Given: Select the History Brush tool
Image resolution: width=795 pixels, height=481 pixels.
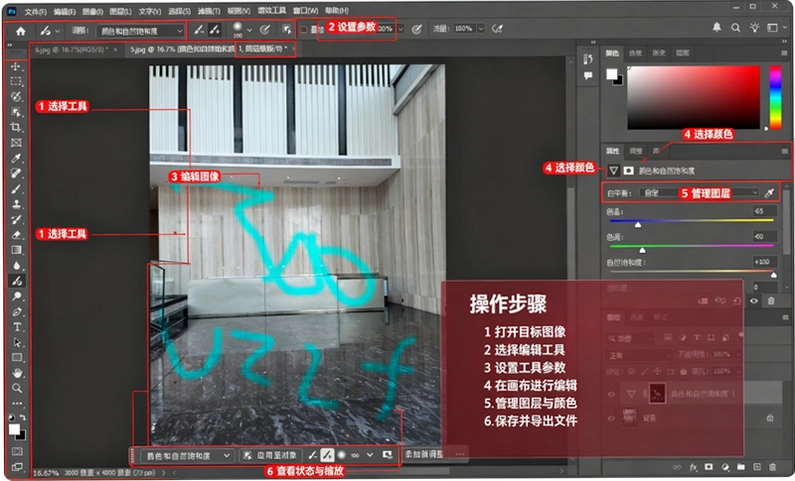Looking at the screenshot, I should click(x=16, y=219).
